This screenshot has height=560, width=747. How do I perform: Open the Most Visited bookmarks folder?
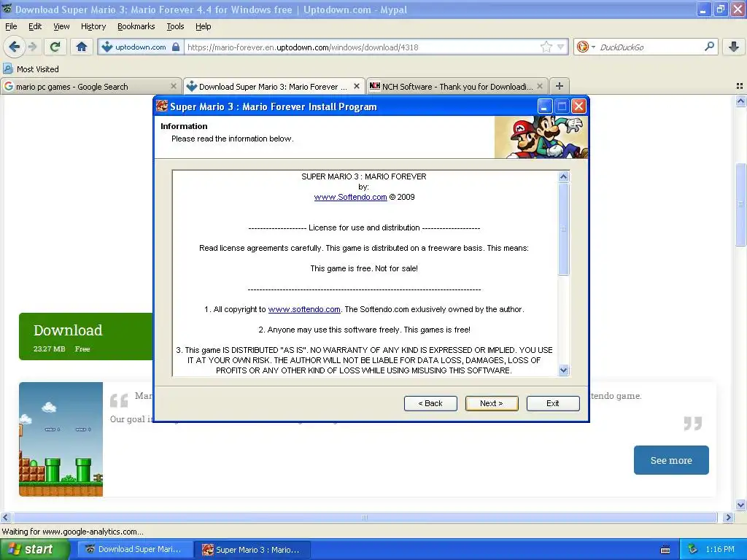(x=31, y=69)
